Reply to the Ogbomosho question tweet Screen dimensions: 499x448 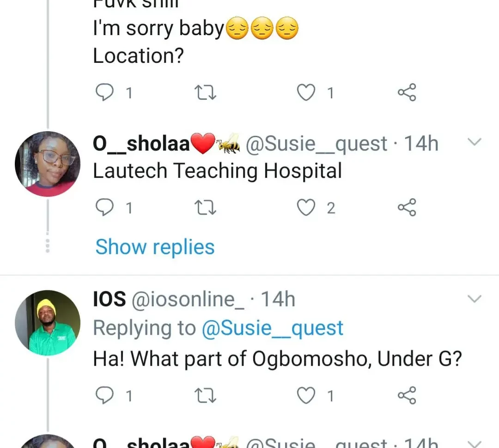coord(105,395)
